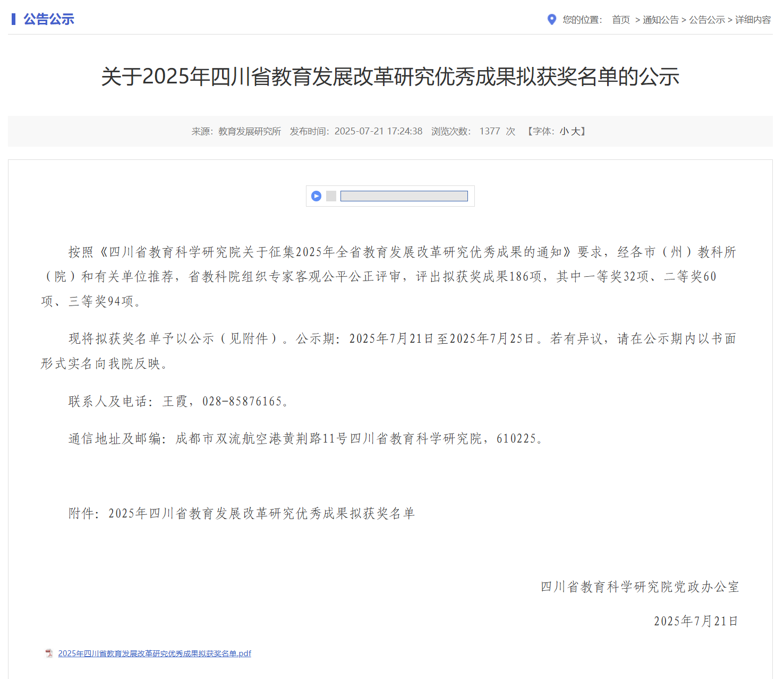Screen dimensions: 784x679
Task: Click the publish time 2025-07-21 17:24:38
Action: pos(378,131)
